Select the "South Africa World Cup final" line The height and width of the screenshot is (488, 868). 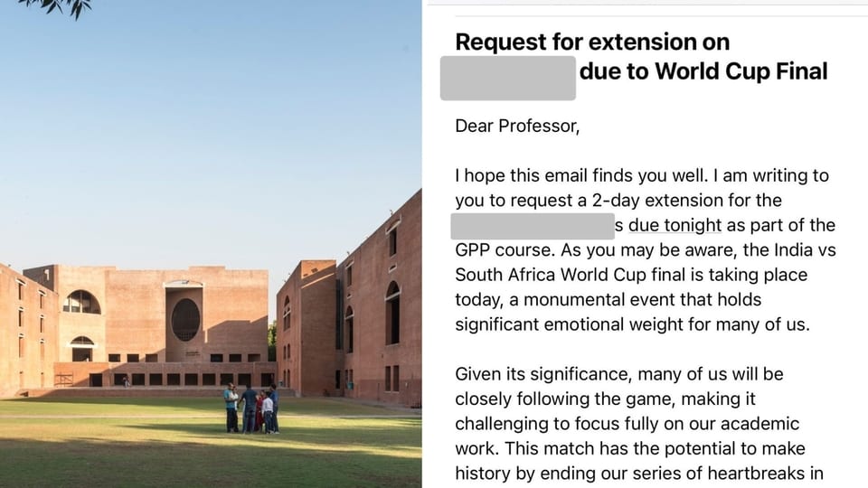point(631,275)
